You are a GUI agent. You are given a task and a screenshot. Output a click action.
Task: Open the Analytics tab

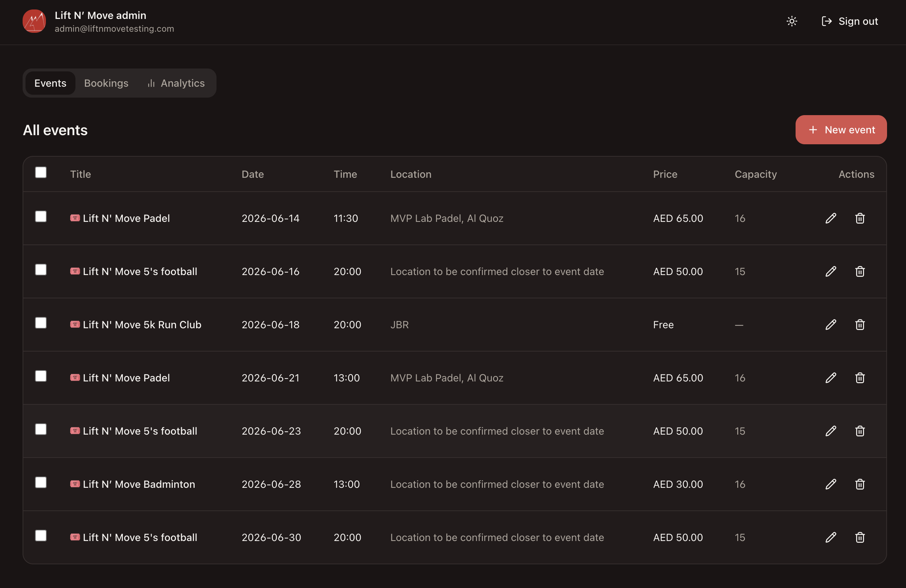[x=176, y=83]
